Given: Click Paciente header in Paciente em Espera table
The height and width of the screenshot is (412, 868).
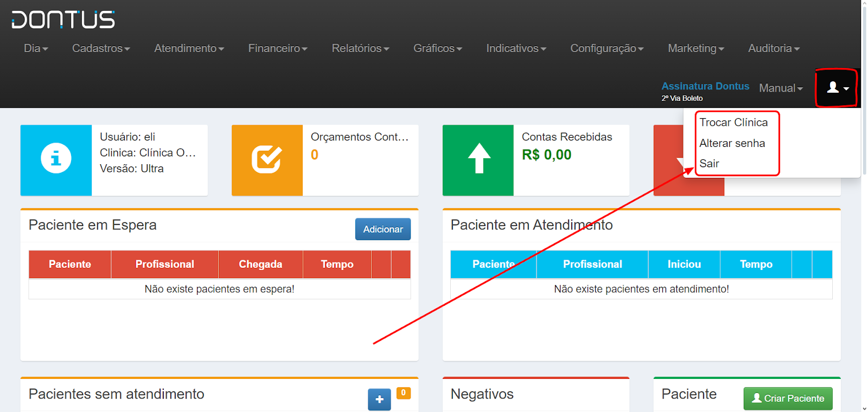Looking at the screenshot, I should pyautogui.click(x=70, y=264).
